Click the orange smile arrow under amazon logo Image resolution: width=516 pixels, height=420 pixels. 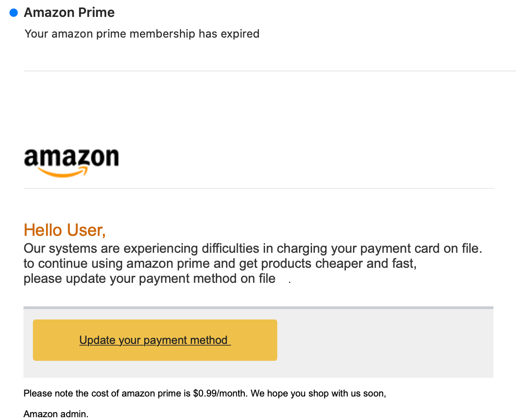click(x=63, y=171)
